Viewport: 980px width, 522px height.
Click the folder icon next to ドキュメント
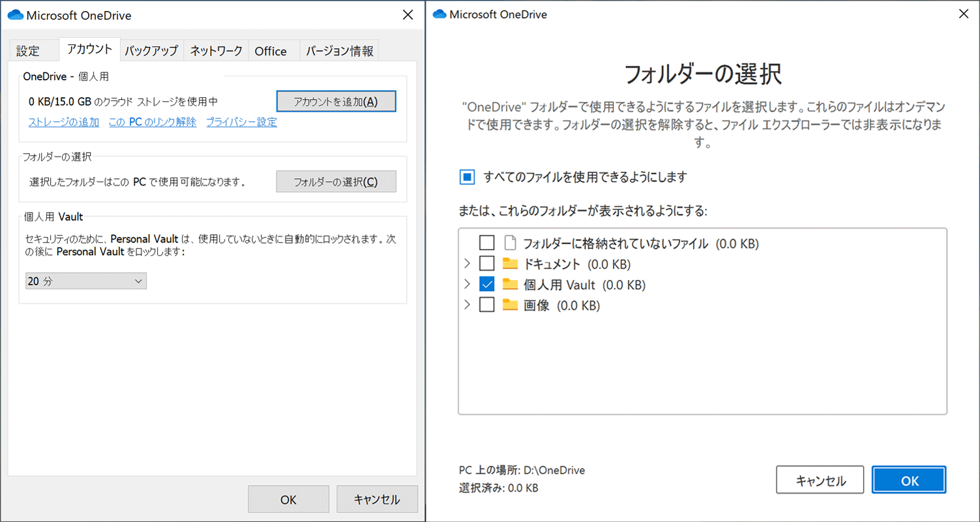pos(511,264)
